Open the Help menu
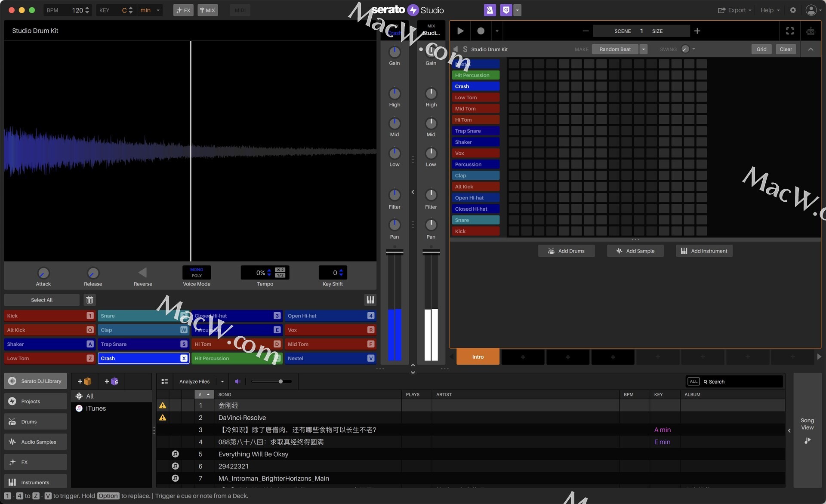This screenshot has width=826, height=504. point(770,10)
